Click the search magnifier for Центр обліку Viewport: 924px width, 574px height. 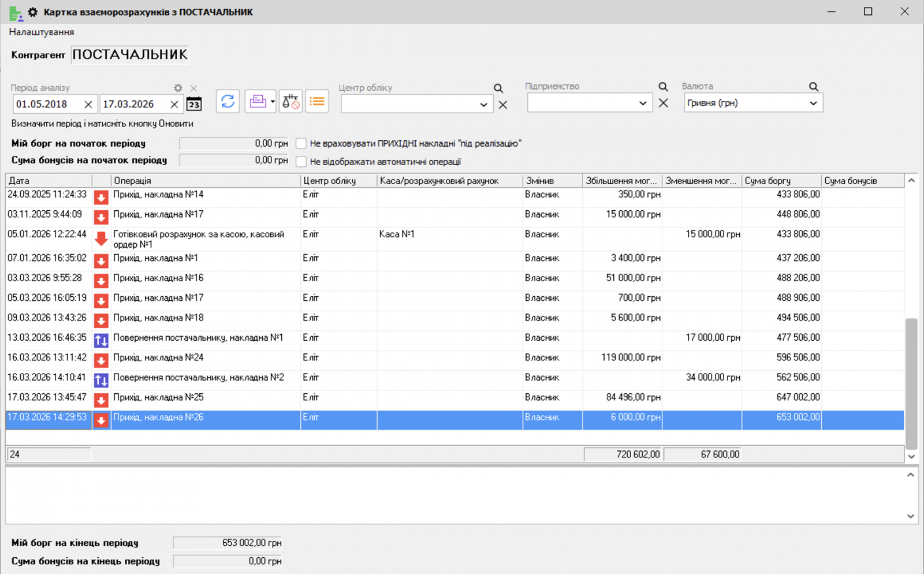(498, 88)
